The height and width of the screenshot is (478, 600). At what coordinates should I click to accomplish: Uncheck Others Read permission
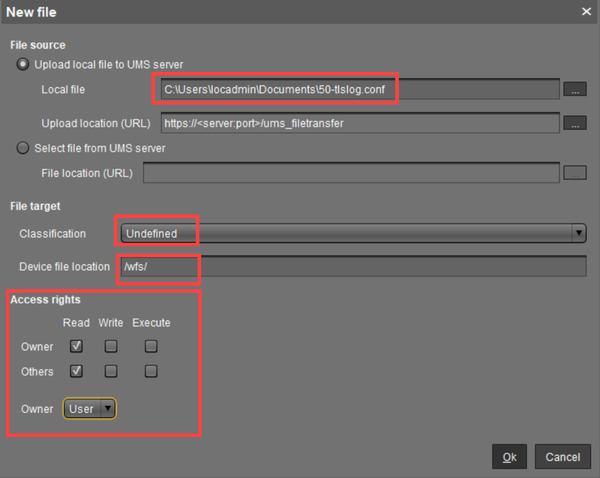[76, 371]
